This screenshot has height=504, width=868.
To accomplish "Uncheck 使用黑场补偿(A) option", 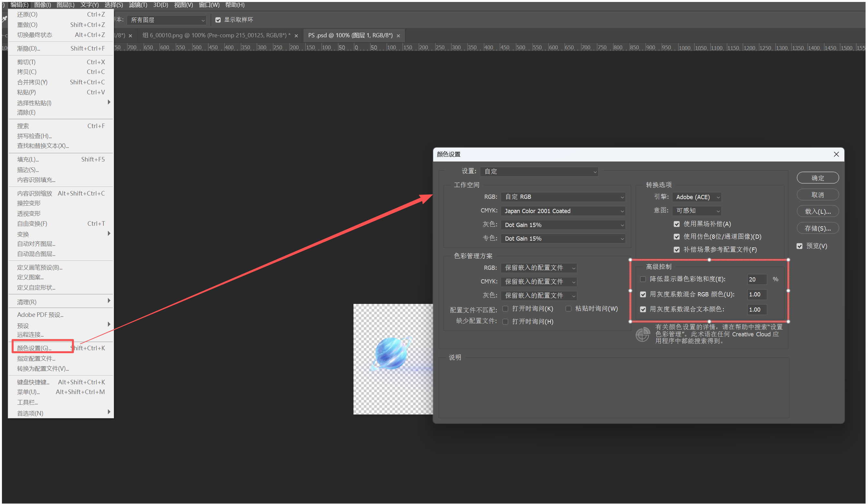I will [x=677, y=224].
